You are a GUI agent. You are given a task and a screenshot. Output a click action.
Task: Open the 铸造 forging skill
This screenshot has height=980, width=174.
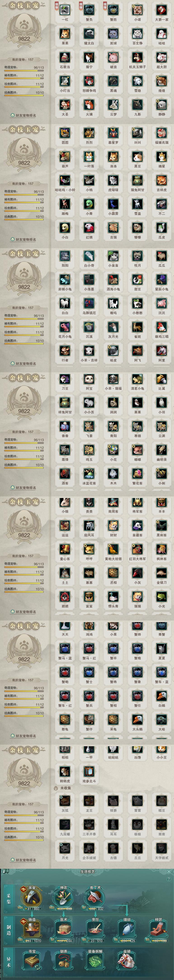point(32,928)
